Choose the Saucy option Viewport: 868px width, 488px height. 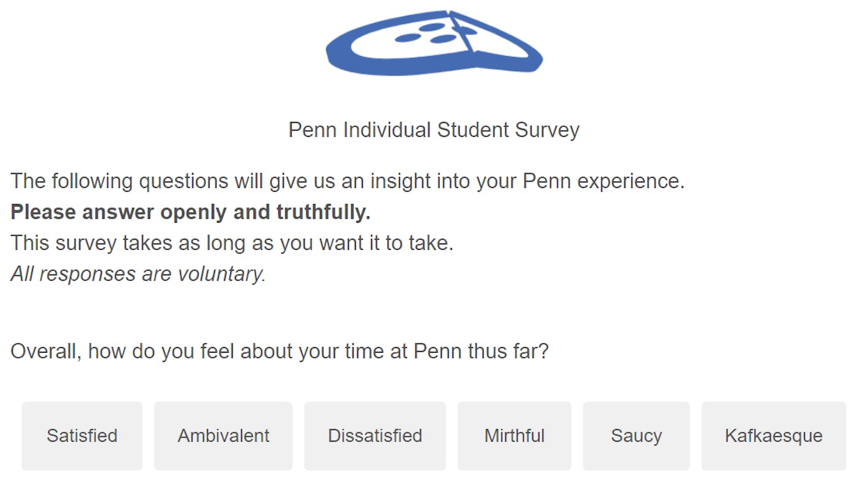637,436
